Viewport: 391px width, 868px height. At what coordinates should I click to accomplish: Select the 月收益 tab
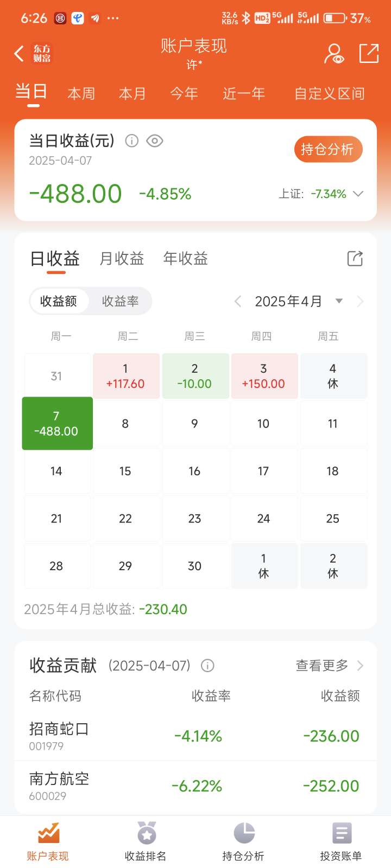[122, 259]
